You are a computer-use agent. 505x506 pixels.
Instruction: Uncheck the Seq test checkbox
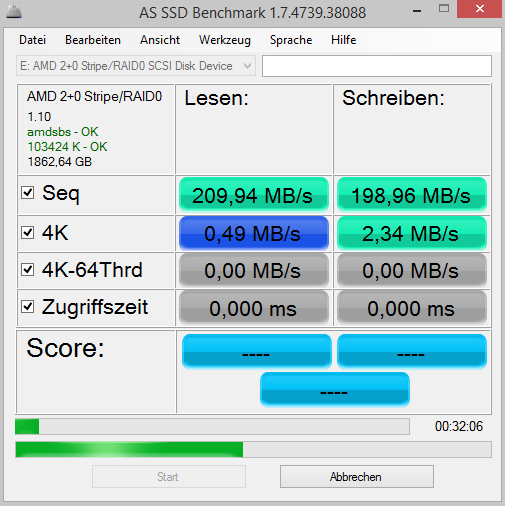pyautogui.click(x=27, y=192)
